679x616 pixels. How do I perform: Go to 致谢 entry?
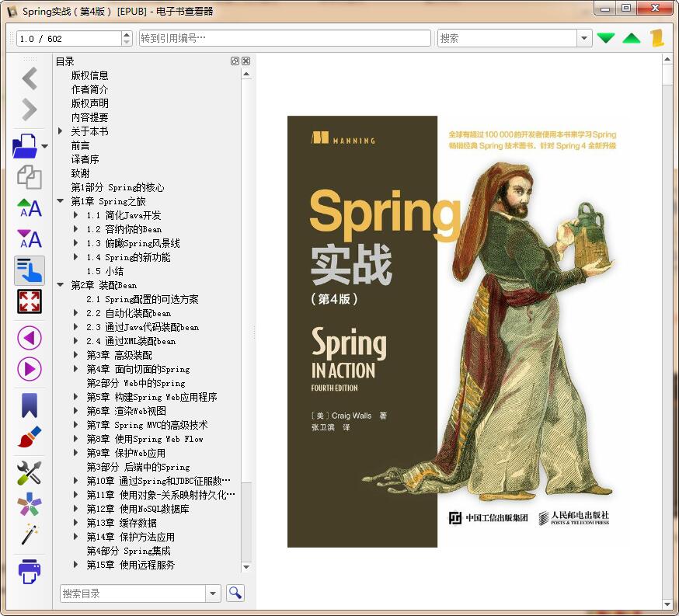tap(80, 173)
